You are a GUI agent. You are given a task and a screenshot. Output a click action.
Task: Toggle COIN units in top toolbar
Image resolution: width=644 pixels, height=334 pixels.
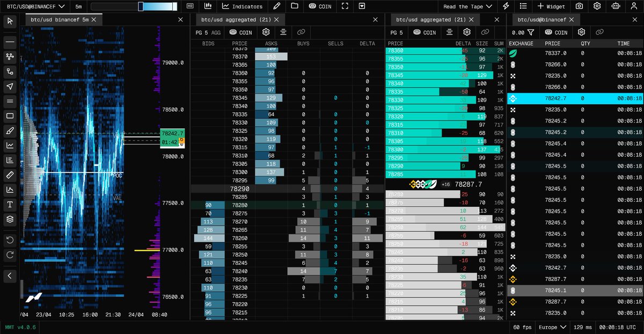(320, 6)
